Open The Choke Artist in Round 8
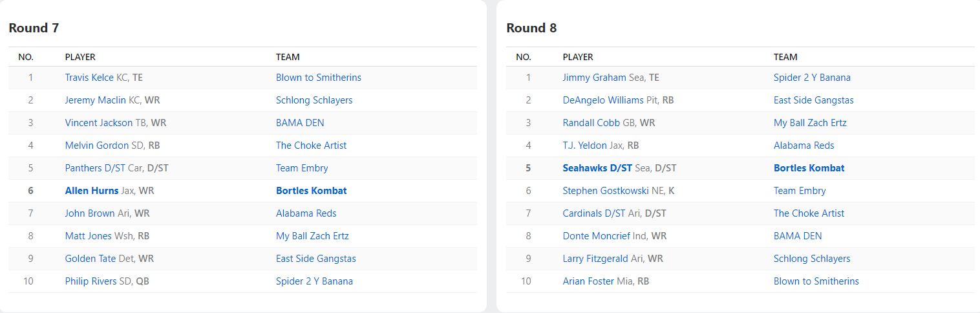Viewport: 980px width, 313px height. (x=809, y=213)
